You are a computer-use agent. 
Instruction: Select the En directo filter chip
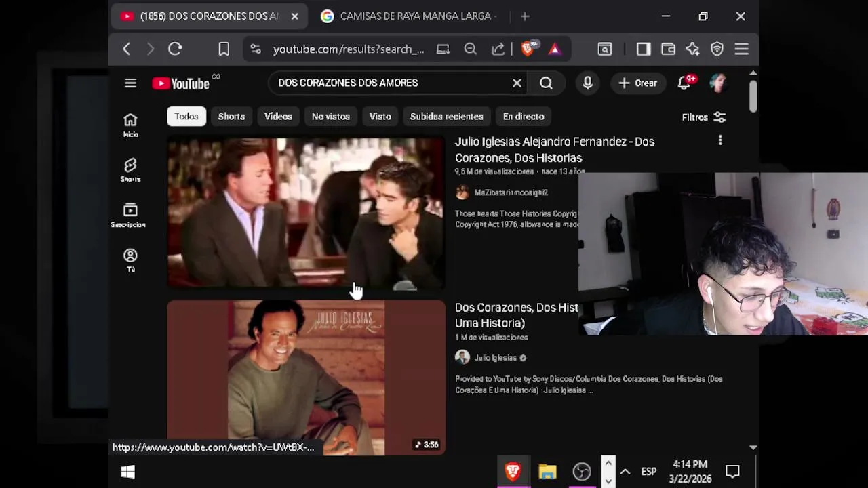(x=524, y=117)
